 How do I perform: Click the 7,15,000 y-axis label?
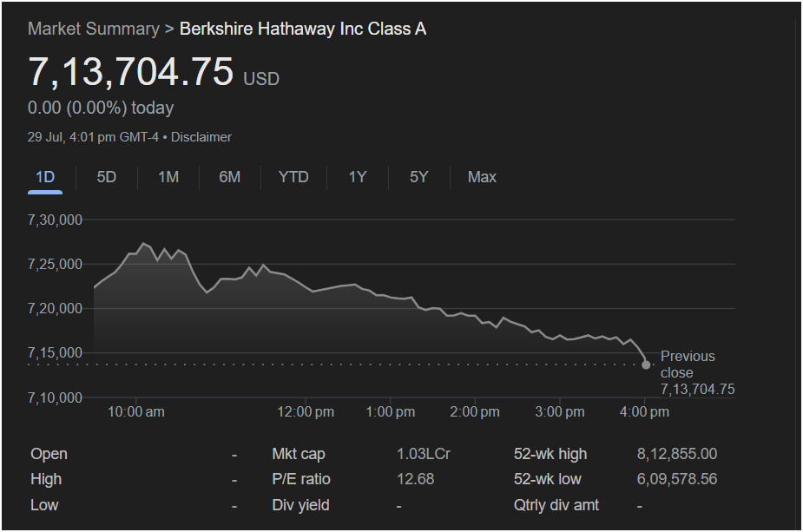(x=55, y=353)
